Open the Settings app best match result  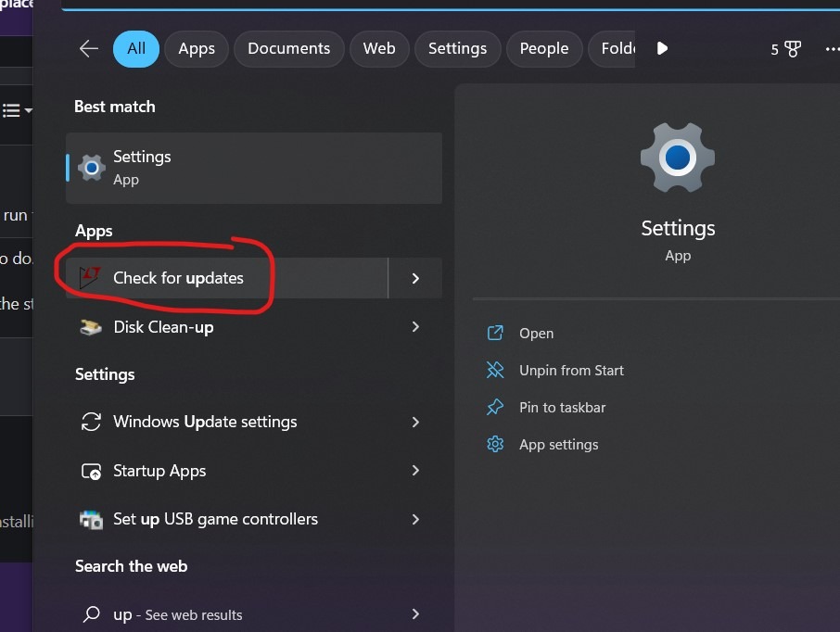point(254,168)
